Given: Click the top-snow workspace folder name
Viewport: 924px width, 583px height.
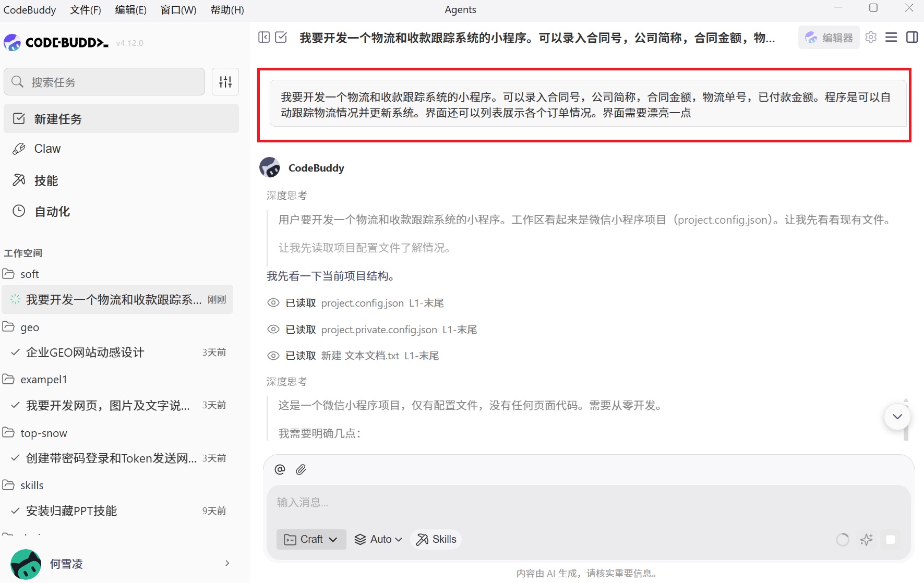Looking at the screenshot, I should pos(44,433).
